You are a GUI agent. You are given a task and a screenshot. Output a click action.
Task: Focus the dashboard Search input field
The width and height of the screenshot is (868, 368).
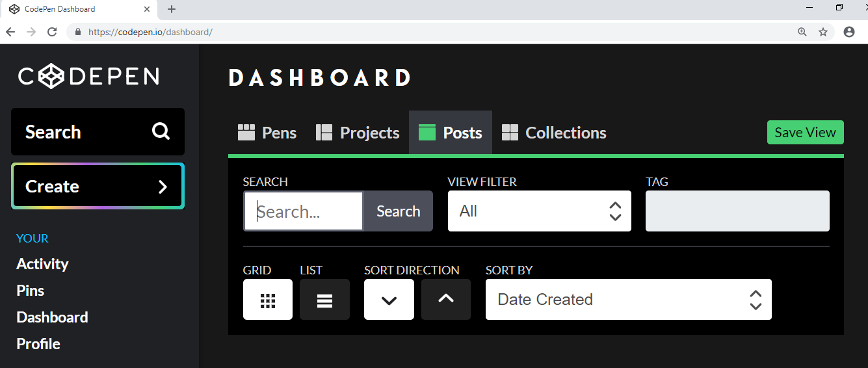pos(304,211)
